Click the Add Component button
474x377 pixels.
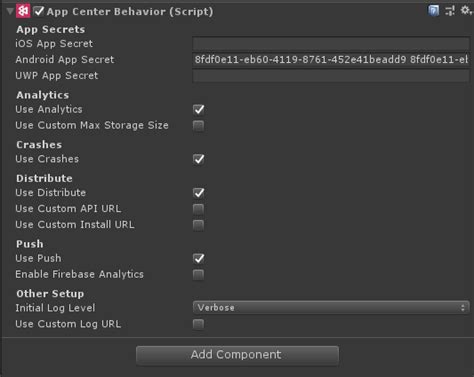click(237, 355)
